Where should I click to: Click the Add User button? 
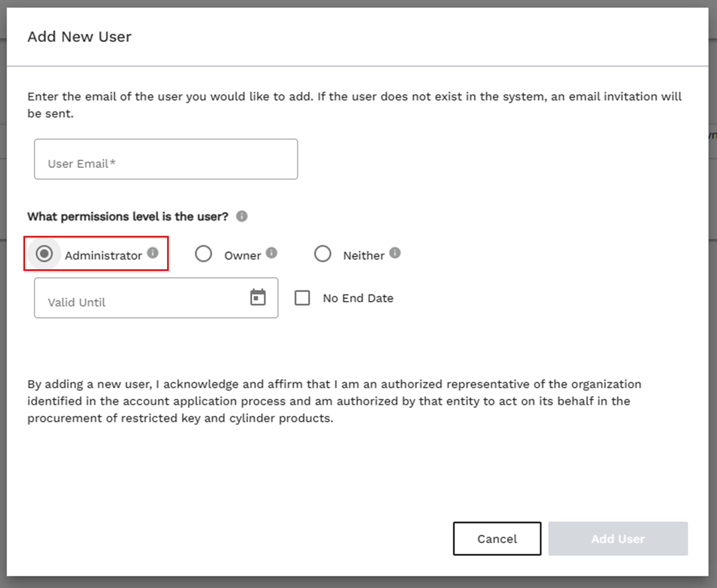click(x=618, y=539)
